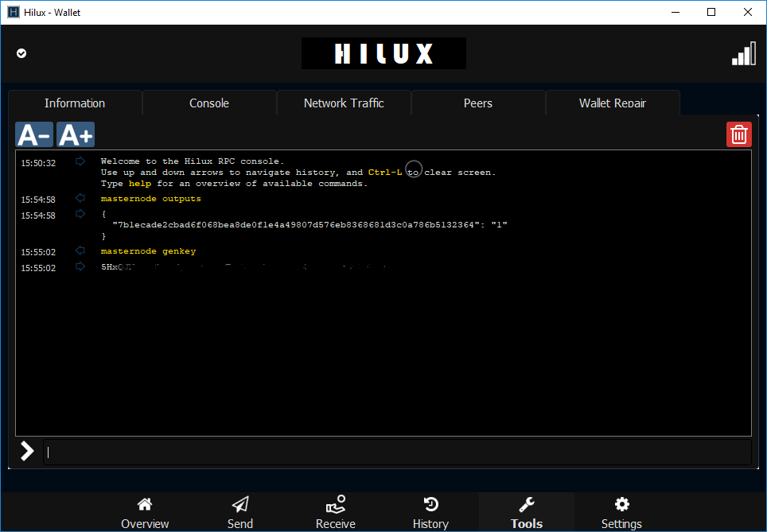
Task: Click the yellow 'help' keyword
Action: pyautogui.click(x=140, y=184)
